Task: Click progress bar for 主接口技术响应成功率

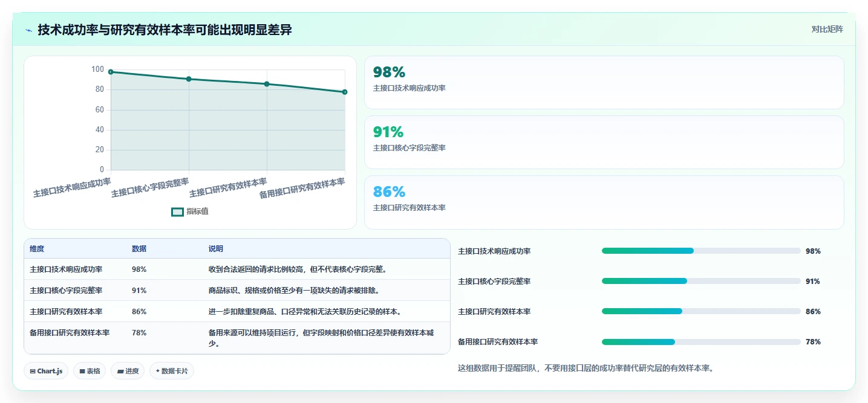Action: coord(701,251)
